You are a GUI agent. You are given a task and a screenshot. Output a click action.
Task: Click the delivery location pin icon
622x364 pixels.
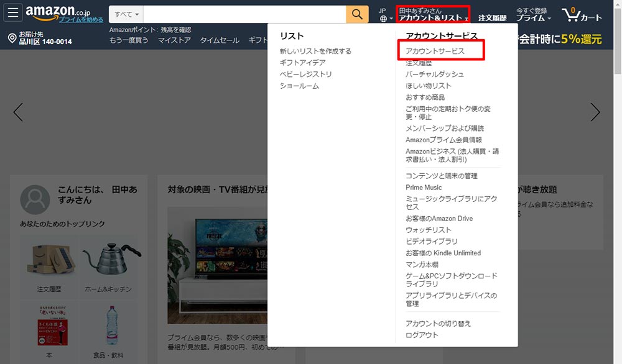pyautogui.click(x=12, y=38)
